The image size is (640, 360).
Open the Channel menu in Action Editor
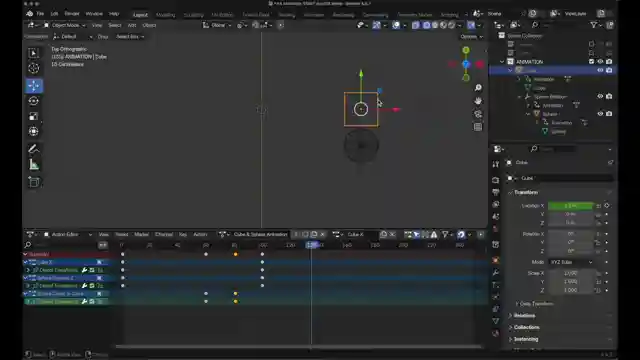(x=164, y=234)
